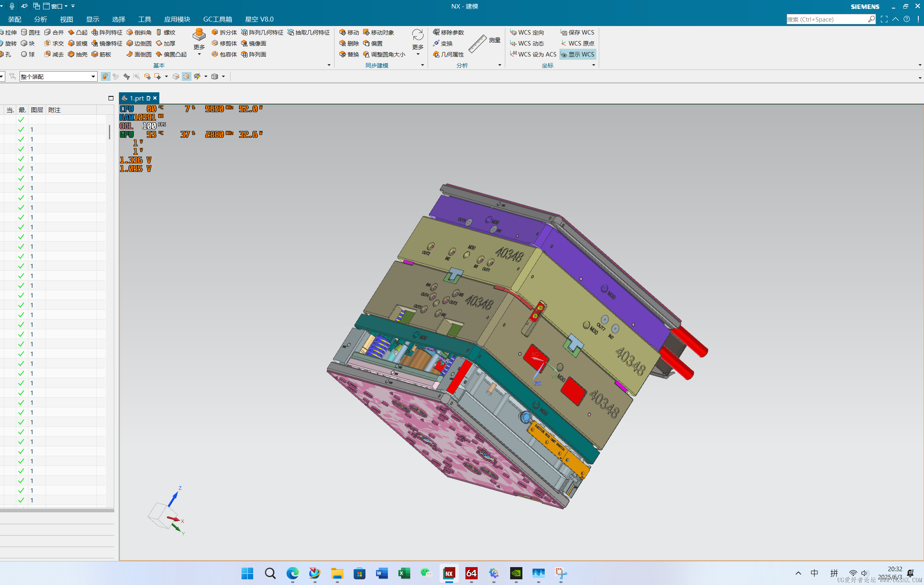924x585 pixels.
Task: Open the 星空 V8.0 tab
Action: click(x=259, y=19)
